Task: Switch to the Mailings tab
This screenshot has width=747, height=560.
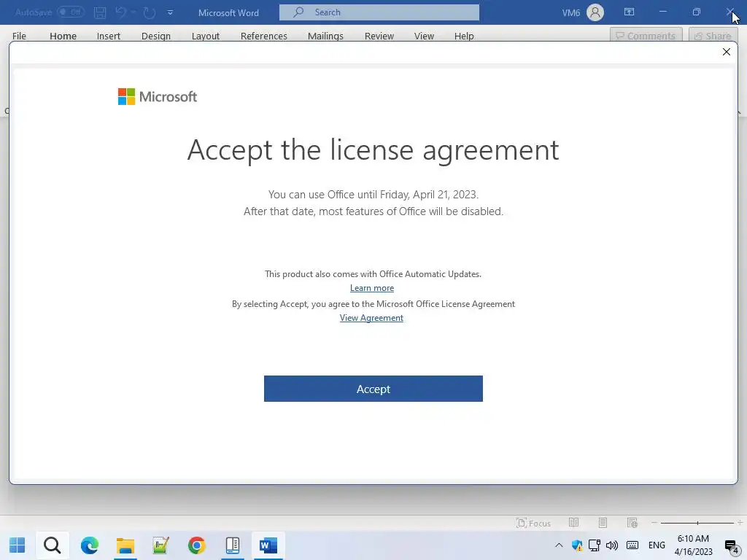Action: (325, 36)
